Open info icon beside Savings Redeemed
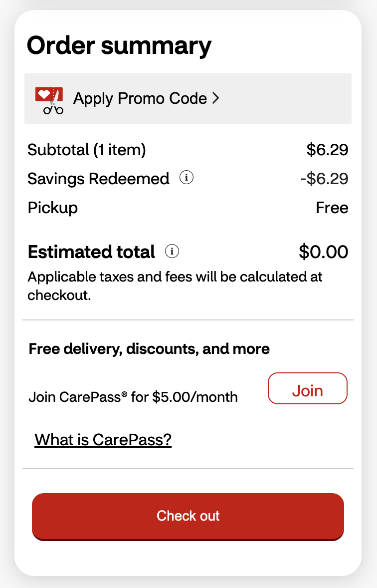This screenshot has height=588, width=377. point(187,178)
